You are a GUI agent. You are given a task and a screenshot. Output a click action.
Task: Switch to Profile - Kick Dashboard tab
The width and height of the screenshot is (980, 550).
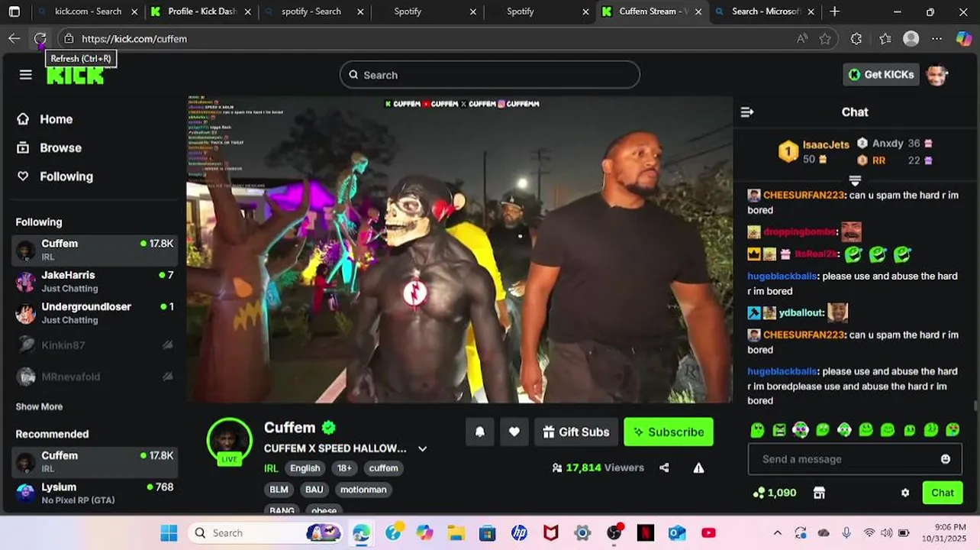pyautogui.click(x=201, y=11)
